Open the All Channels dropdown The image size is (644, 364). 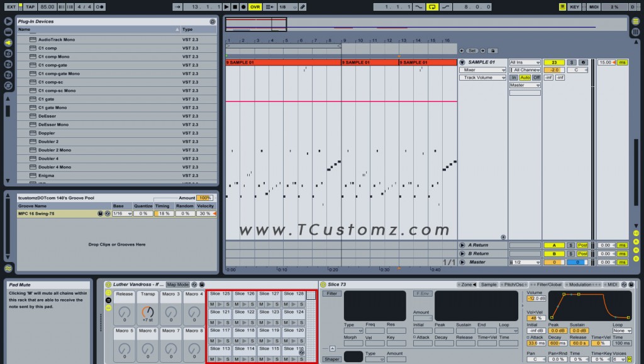525,70
